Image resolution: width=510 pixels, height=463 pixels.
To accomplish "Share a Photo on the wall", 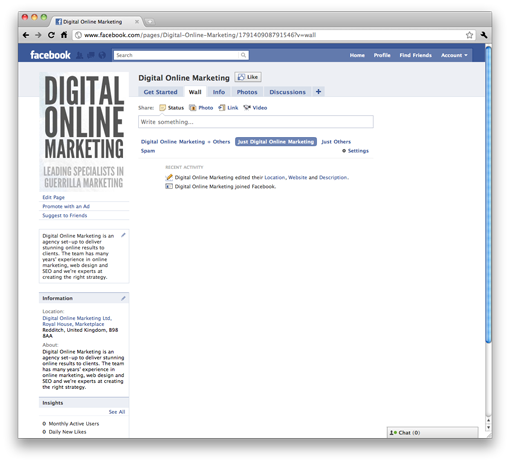I will coord(201,108).
